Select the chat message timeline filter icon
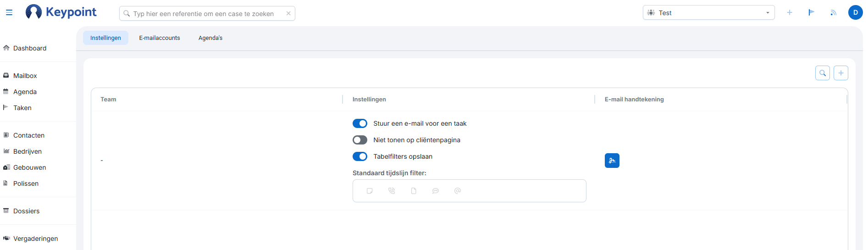 pyautogui.click(x=436, y=191)
